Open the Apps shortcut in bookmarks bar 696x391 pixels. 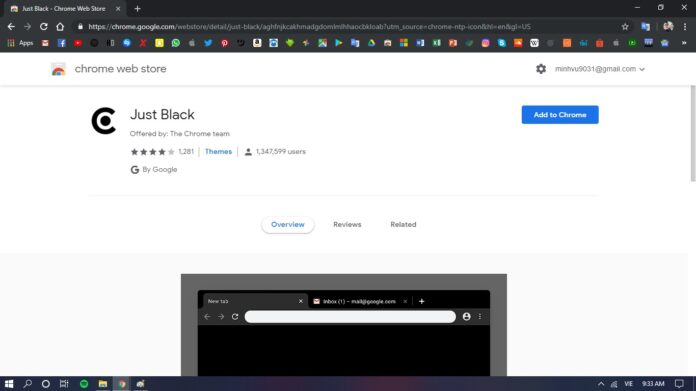[x=20, y=43]
